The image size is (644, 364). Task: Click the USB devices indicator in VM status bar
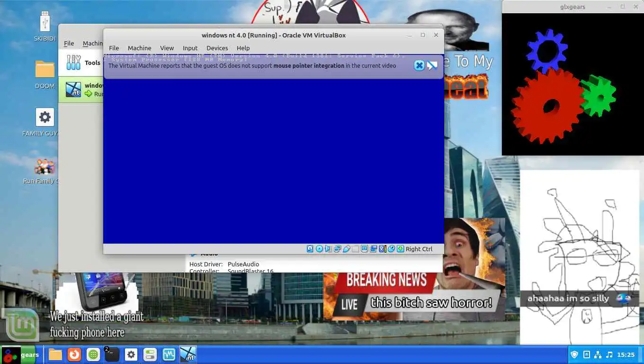point(346,249)
